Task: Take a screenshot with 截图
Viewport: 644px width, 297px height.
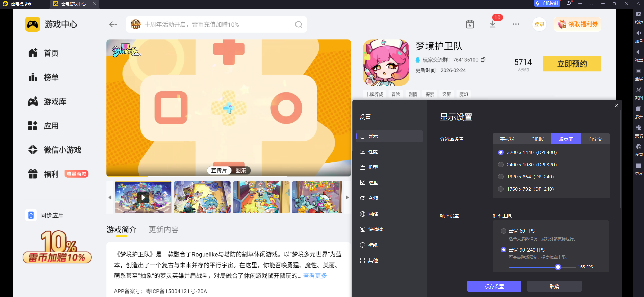Action: coord(639,93)
